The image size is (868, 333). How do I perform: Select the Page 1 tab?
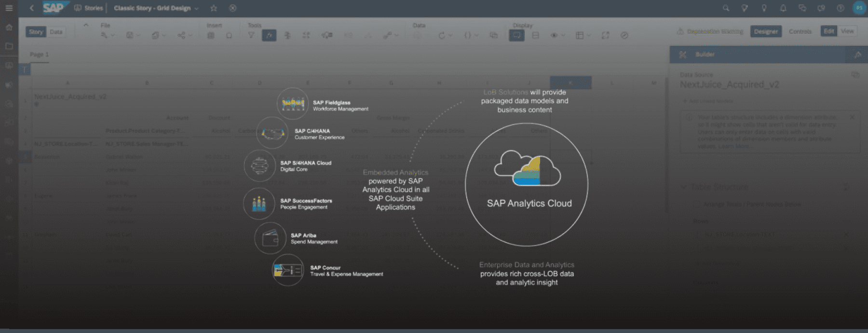click(x=39, y=55)
